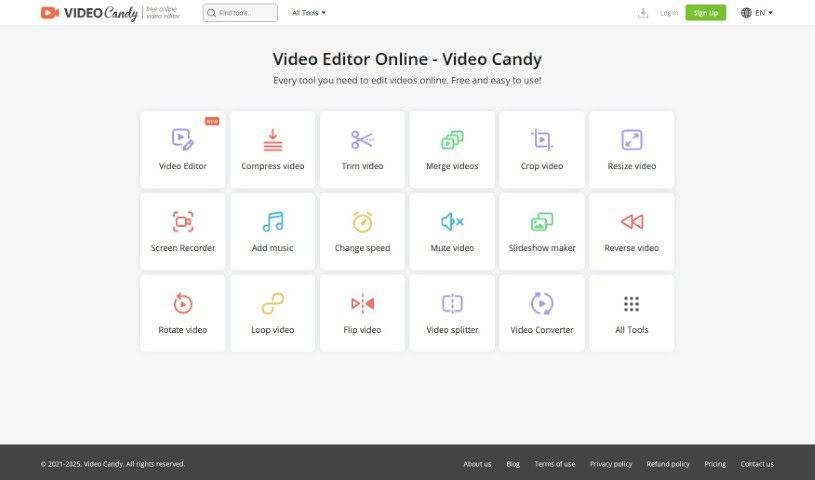Open the Refund policy link
The image size is (815, 480).
668,464
